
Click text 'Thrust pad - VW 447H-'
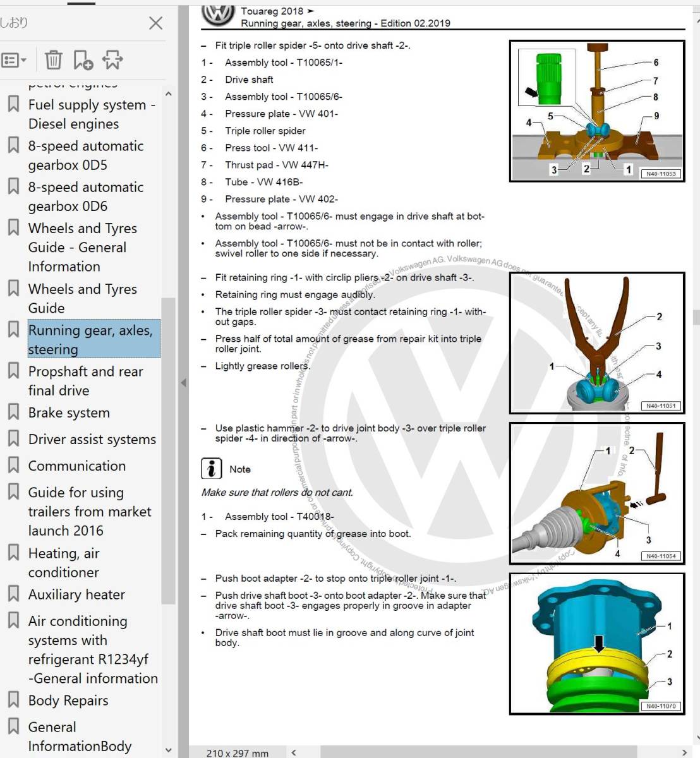(277, 165)
